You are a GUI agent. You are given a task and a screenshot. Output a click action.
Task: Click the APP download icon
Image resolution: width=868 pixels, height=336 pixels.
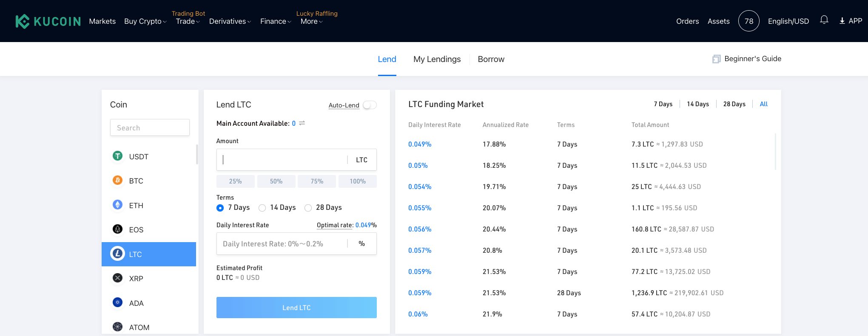842,21
